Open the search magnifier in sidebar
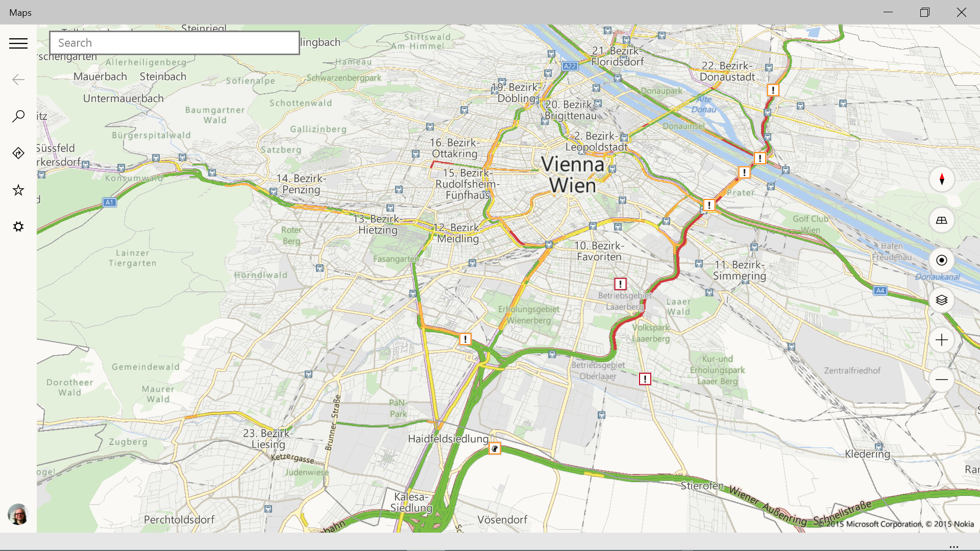 pyautogui.click(x=18, y=116)
